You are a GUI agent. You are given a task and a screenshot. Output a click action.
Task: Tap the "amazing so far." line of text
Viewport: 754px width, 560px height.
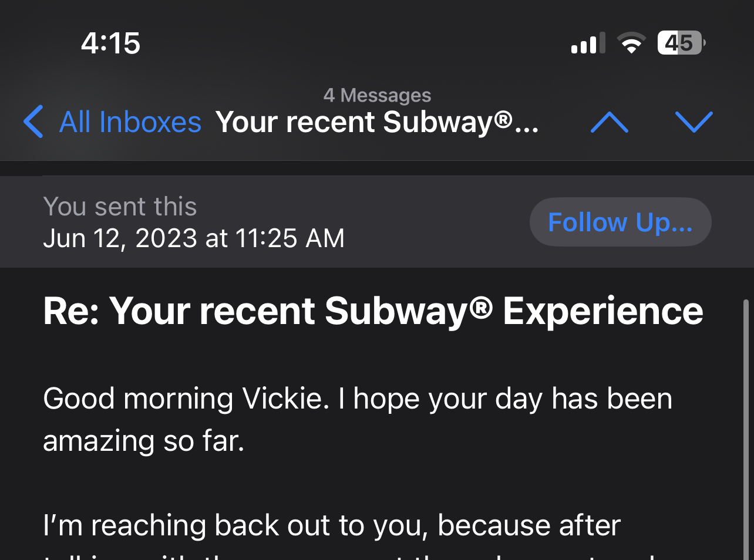(x=144, y=441)
